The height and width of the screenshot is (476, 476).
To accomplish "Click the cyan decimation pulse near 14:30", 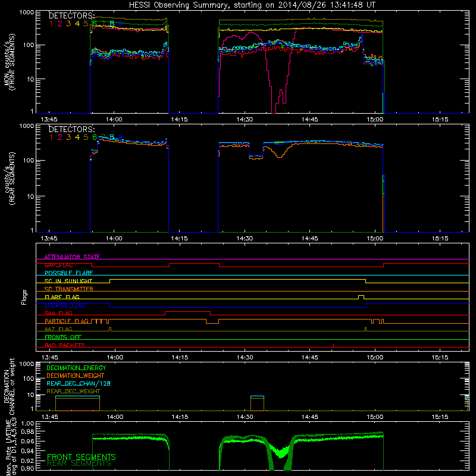I will tap(257, 396).
